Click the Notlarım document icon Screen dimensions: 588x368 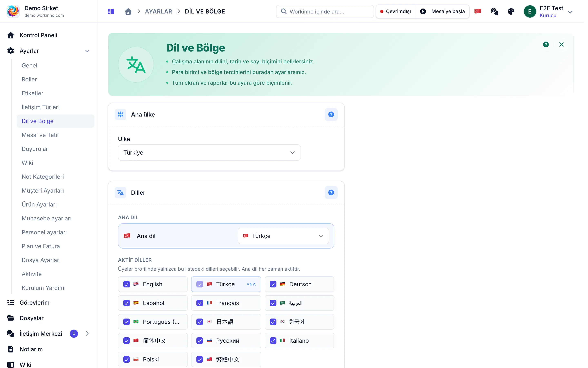[11, 349]
